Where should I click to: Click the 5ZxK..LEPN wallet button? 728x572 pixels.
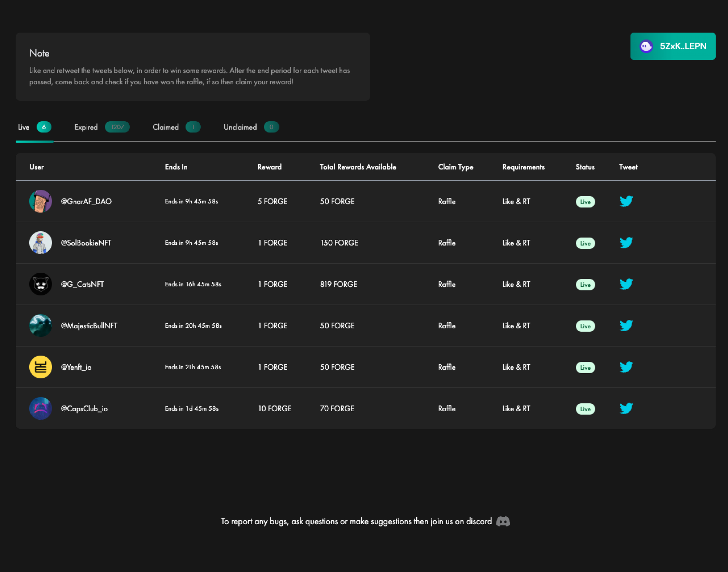tap(673, 46)
